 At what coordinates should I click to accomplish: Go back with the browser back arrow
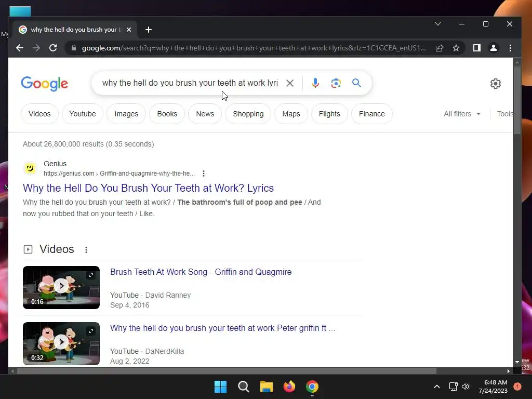pos(20,48)
